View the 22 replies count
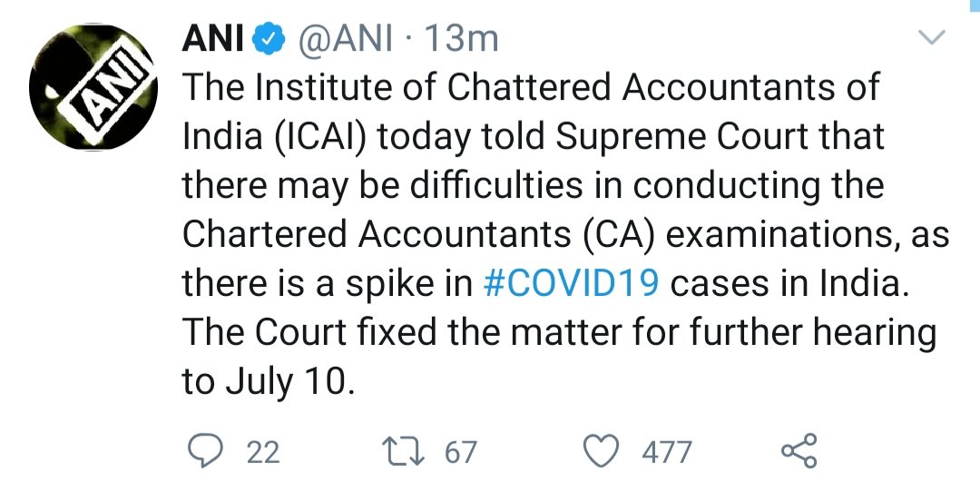Image resolution: width=980 pixels, height=492 pixels. 263,452
